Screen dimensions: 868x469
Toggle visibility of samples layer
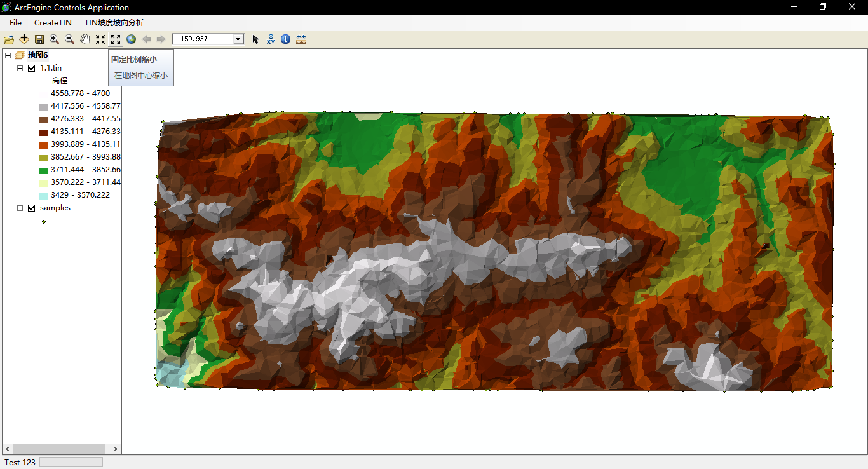tap(32, 208)
